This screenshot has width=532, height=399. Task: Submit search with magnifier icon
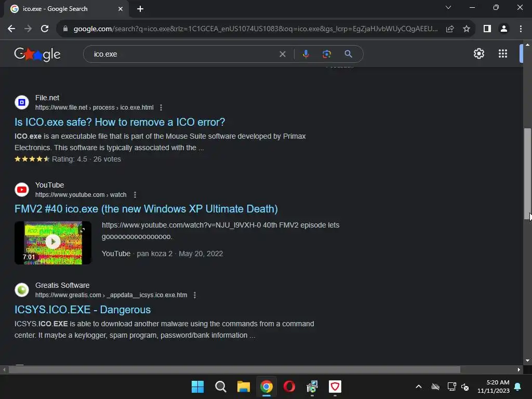pyautogui.click(x=348, y=54)
